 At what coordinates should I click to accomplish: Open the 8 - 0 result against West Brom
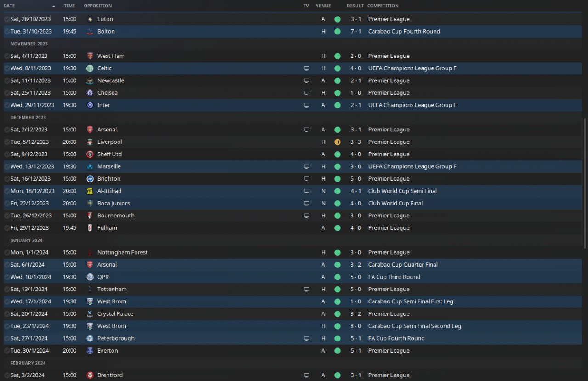pos(355,326)
